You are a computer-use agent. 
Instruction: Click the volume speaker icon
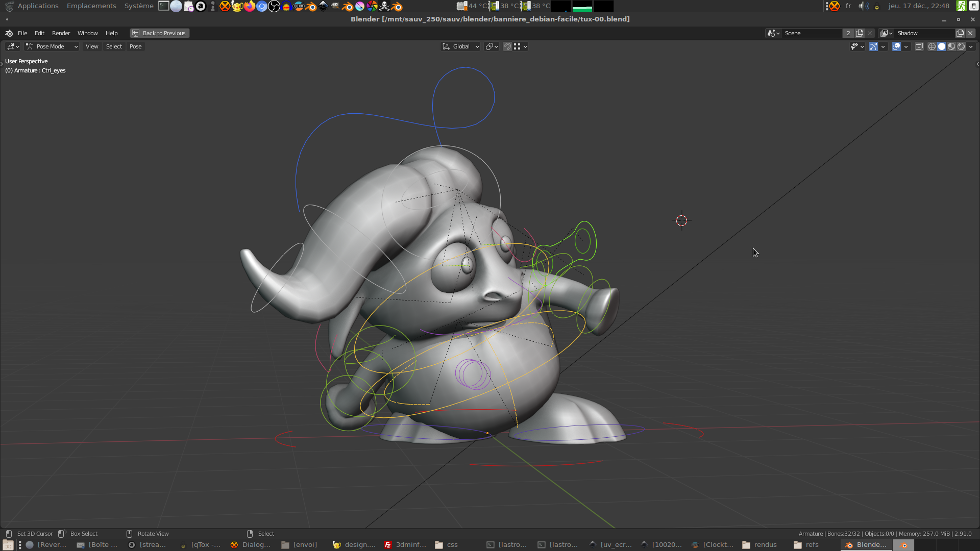tap(863, 6)
